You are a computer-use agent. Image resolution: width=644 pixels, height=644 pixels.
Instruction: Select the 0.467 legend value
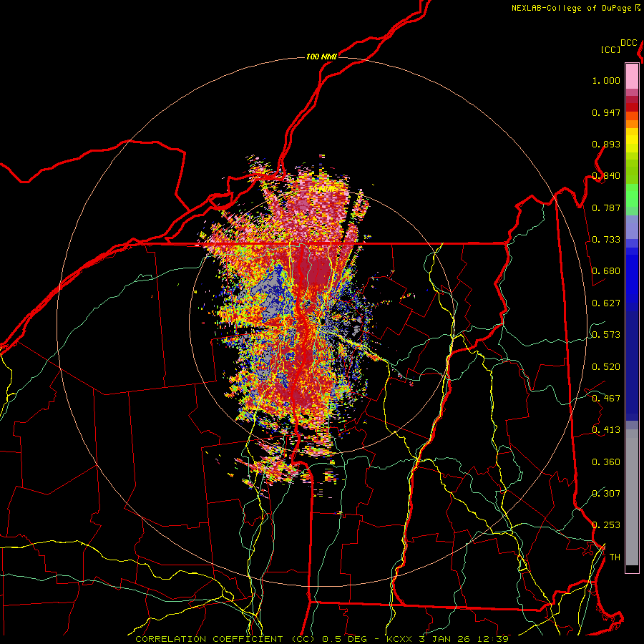pos(606,399)
